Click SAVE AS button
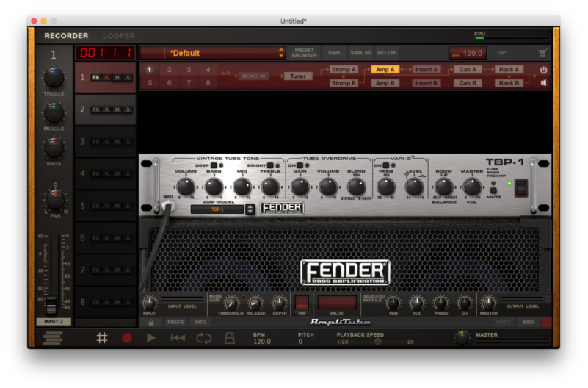The height and width of the screenshot is (388, 588). [360, 53]
